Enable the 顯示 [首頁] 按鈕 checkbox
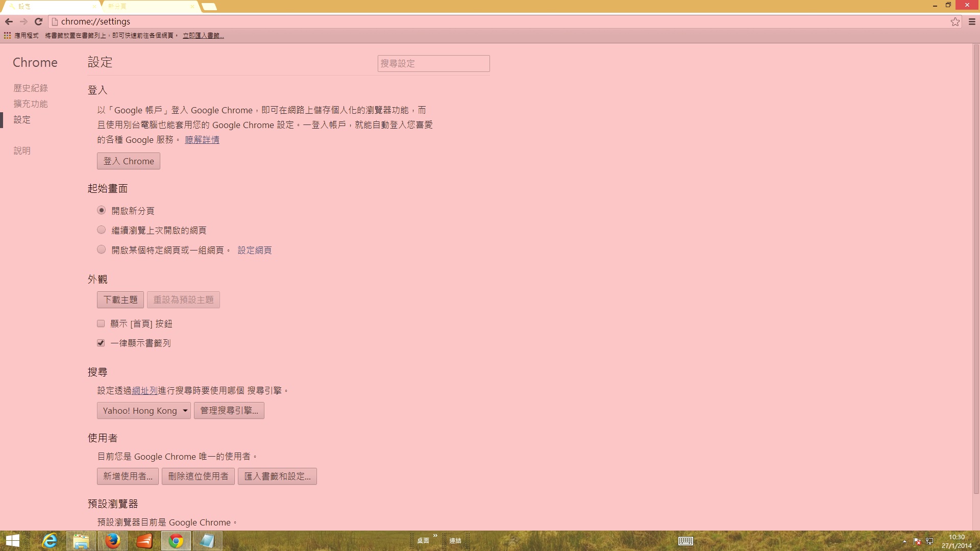 pyautogui.click(x=101, y=323)
